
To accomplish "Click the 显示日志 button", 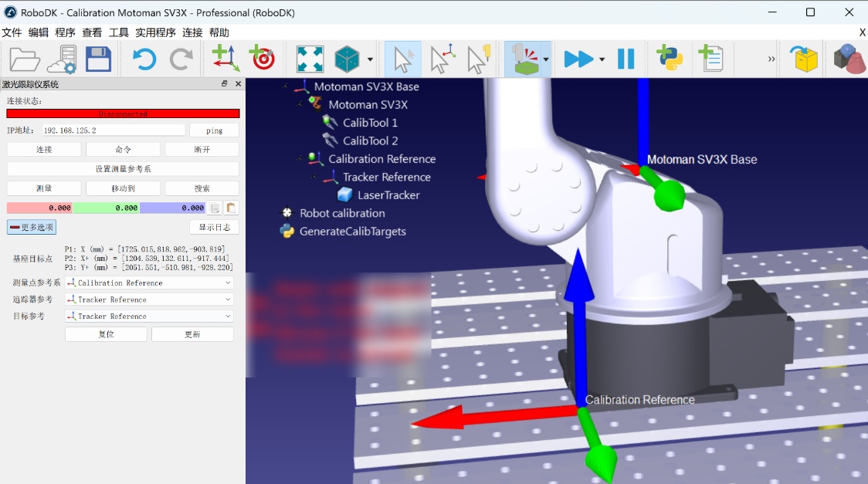I will [214, 226].
